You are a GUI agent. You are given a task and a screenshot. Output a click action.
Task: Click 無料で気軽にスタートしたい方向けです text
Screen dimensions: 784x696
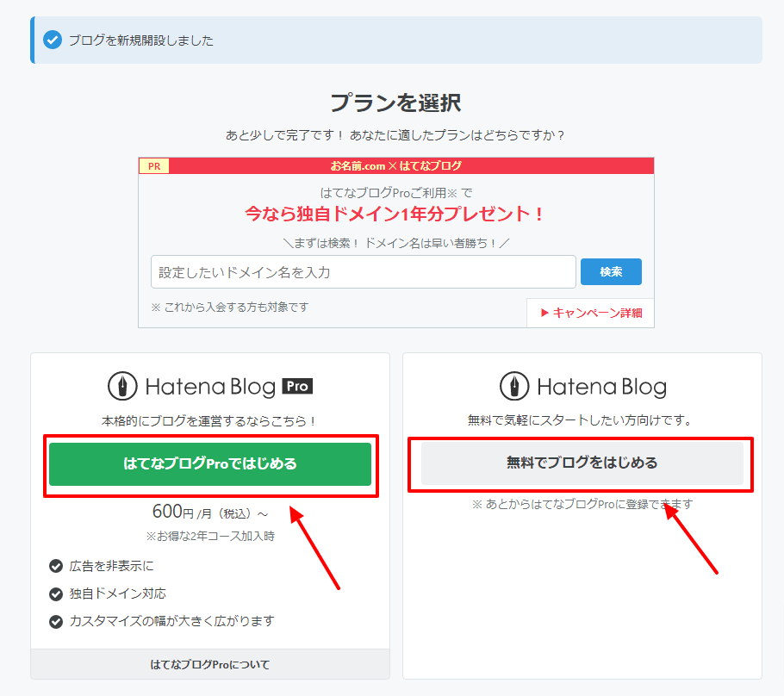click(x=580, y=420)
